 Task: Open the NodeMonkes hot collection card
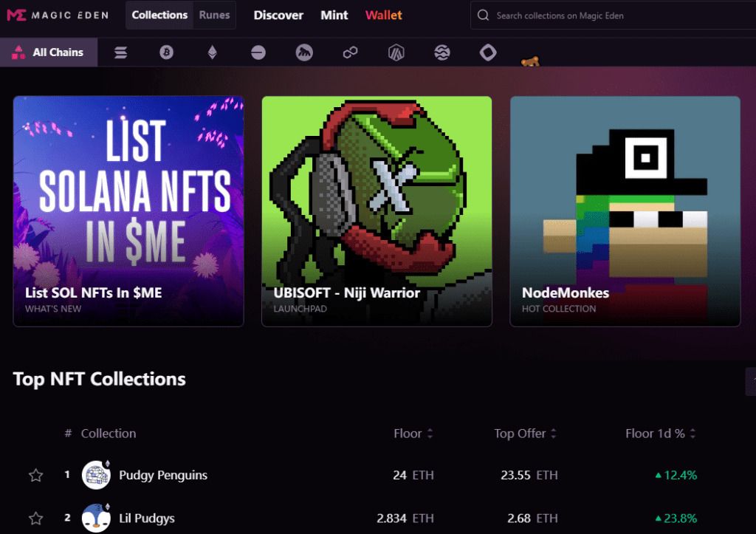coord(625,211)
